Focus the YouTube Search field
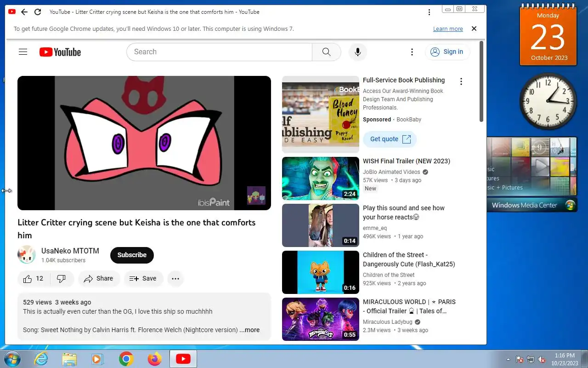 tap(219, 52)
